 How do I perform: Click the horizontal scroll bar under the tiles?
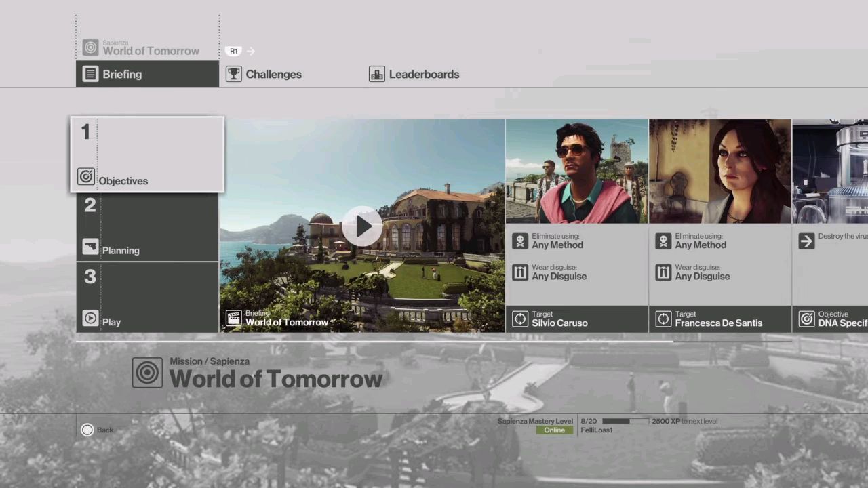click(x=373, y=341)
